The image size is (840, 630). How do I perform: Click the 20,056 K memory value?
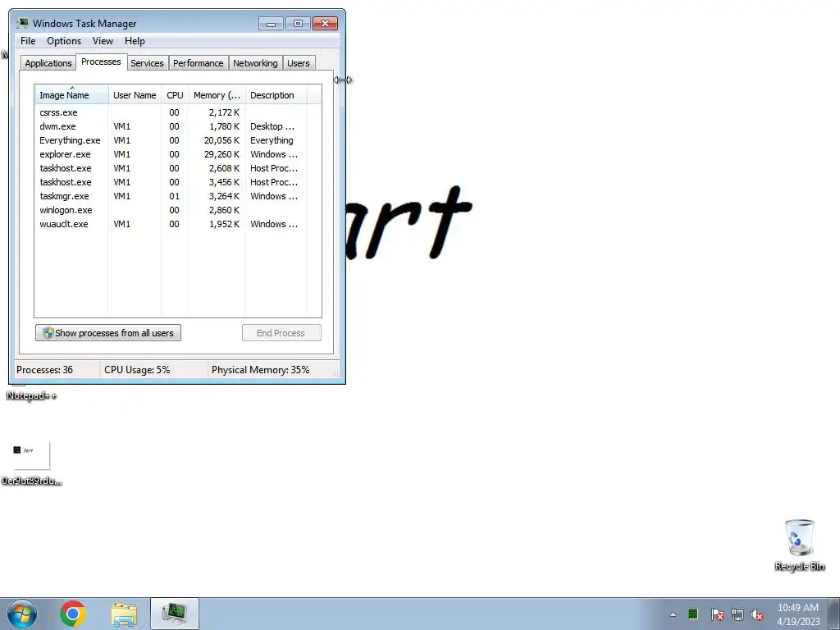(x=221, y=140)
